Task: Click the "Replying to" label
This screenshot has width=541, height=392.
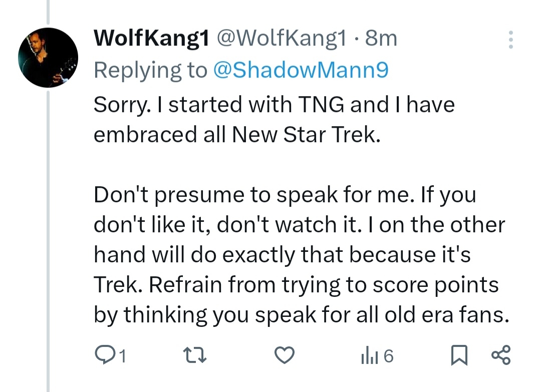Action: tap(150, 71)
